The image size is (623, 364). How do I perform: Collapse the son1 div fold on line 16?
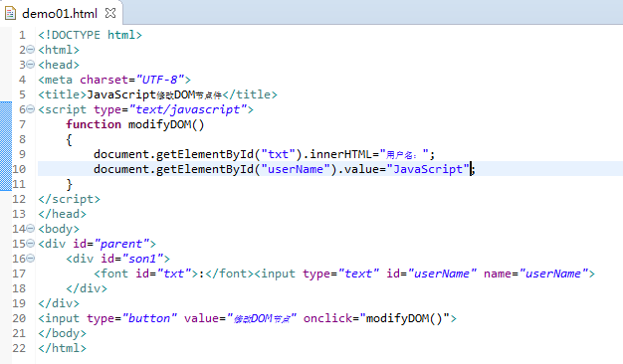(x=31, y=259)
